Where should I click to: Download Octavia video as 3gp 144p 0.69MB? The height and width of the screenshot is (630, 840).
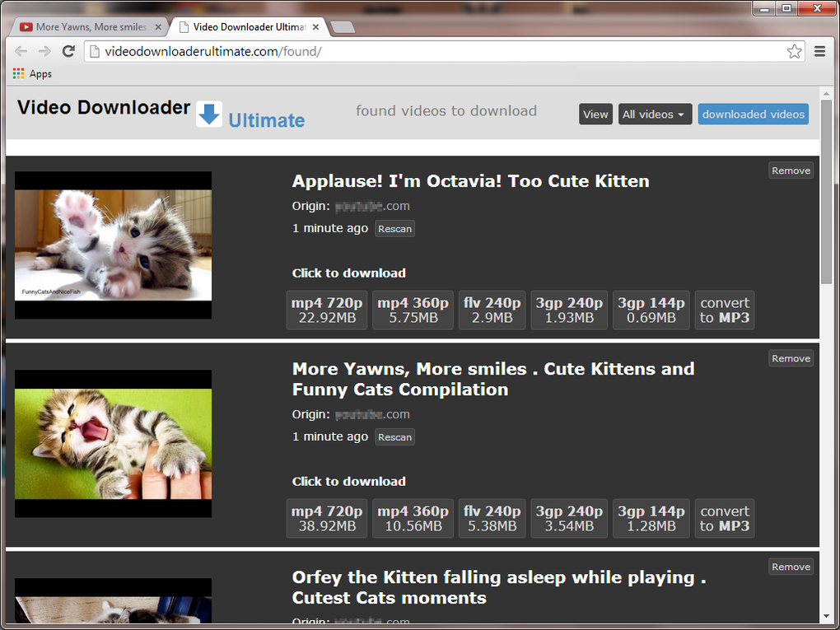coord(651,310)
